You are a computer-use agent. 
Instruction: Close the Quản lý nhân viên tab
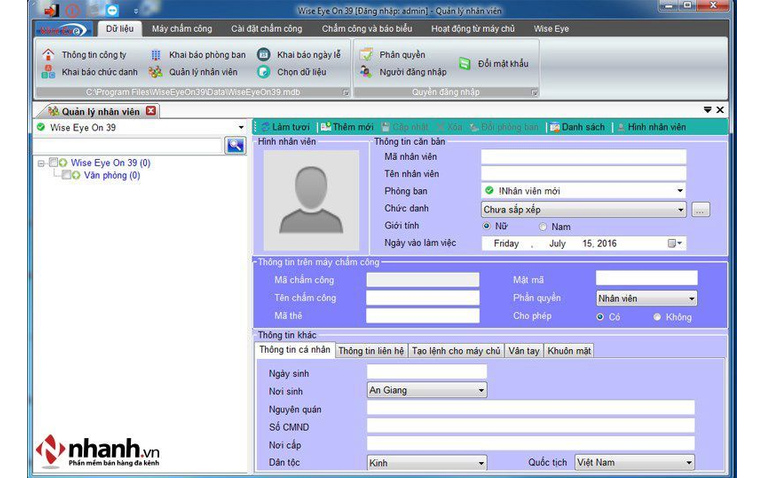click(x=151, y=111)
